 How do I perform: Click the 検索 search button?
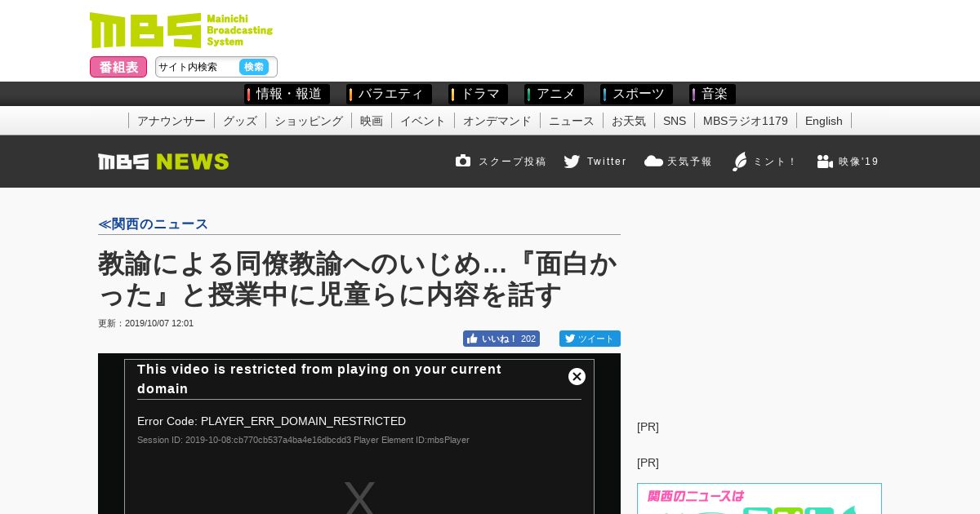pos(254,67)
